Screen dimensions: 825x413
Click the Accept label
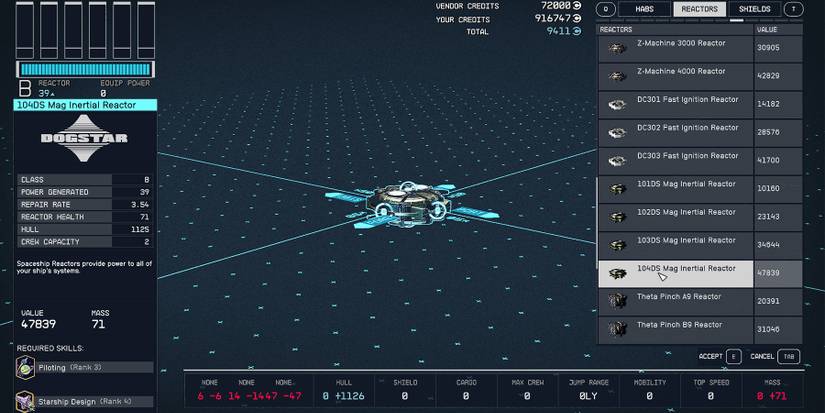coord(710,357)
